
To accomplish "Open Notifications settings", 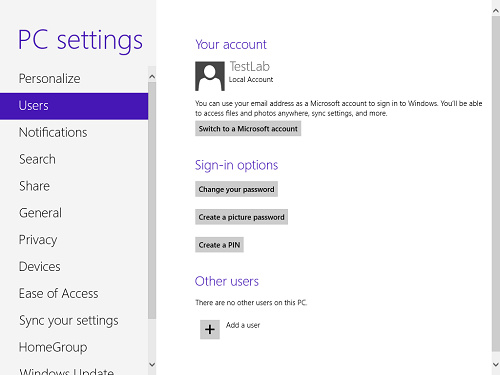I will click(x=74, y=133).
